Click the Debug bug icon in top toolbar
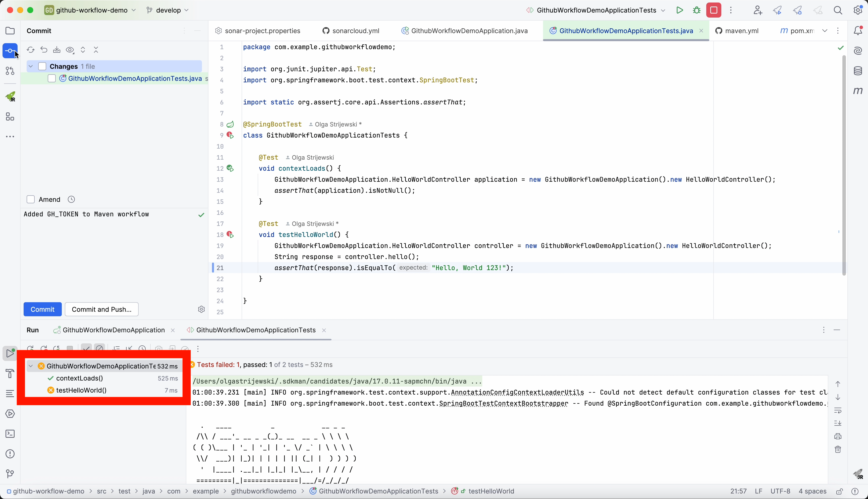 (x=697, y=10)
